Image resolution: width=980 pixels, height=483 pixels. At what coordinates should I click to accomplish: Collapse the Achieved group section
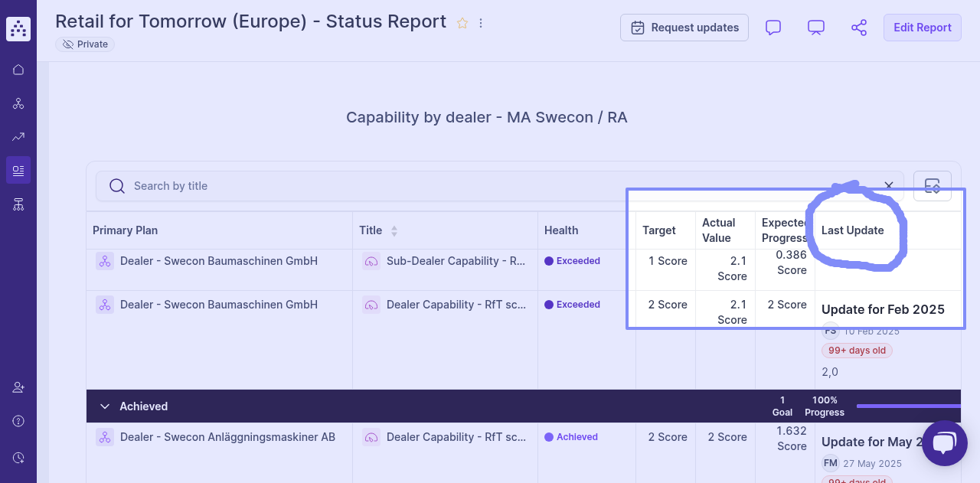tap(106, 406)
